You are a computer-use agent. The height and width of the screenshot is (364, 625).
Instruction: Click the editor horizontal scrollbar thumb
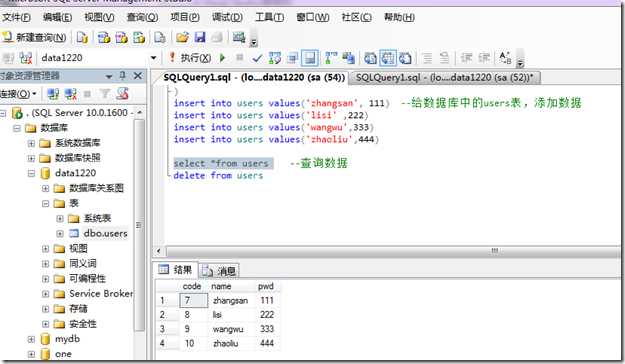pyautogui.click(x=393, y=251)
